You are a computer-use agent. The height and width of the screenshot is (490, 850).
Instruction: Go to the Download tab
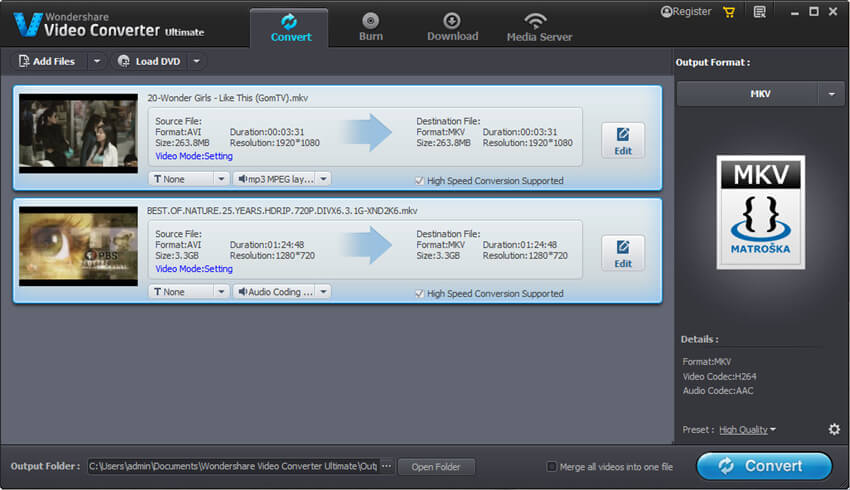(452, 28)
